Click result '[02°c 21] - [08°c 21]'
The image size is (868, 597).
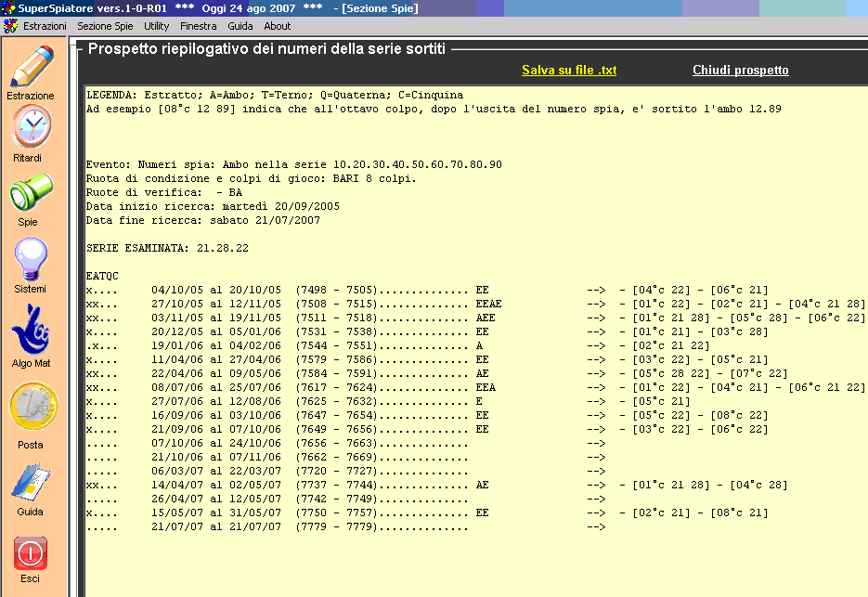[x=700, y=513]
